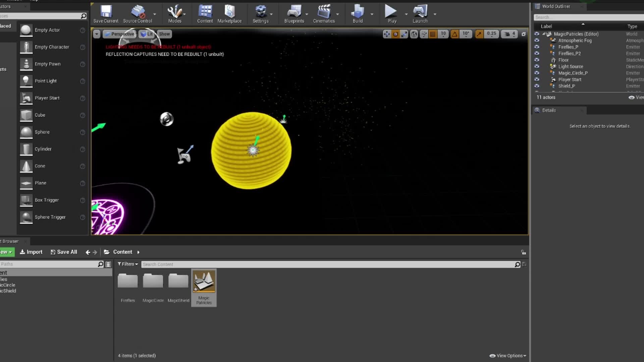Expand View Options in Content Browser
Image resolution: width=644 pixels, height=362 pixels.
[x=507, y=356]
